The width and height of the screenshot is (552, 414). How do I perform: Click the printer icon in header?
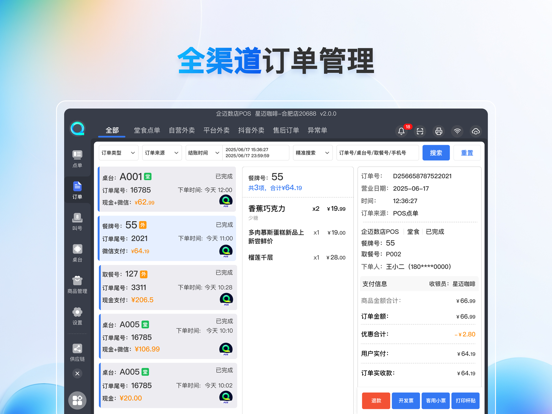439,131
